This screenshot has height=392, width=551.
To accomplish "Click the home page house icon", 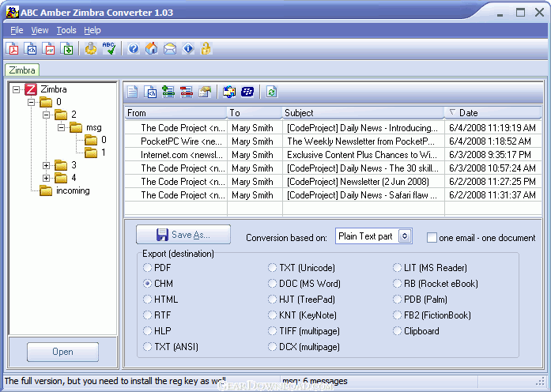I will tap(152, 48).
